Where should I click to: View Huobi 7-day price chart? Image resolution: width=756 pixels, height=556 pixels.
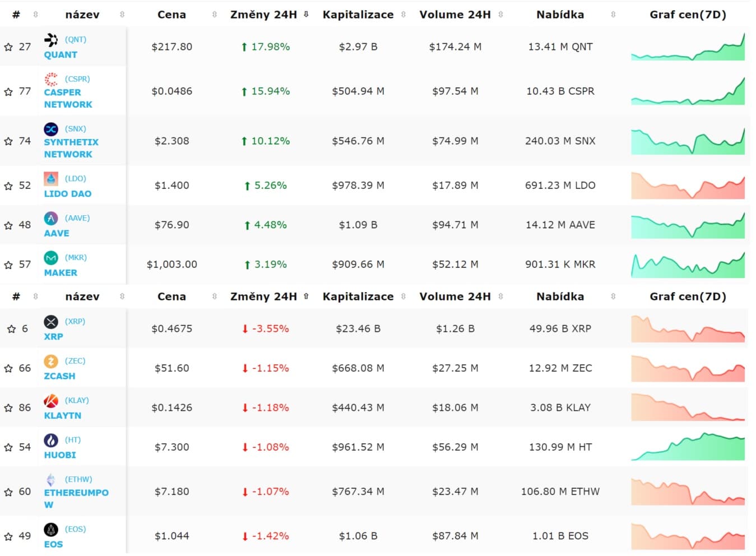[x=688, y=447]
